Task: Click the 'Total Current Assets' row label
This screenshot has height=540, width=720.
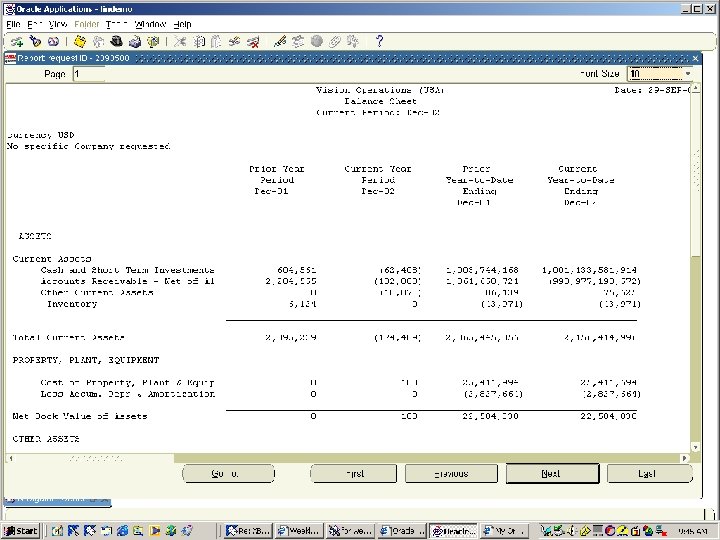Action: (x=68, y=338)
